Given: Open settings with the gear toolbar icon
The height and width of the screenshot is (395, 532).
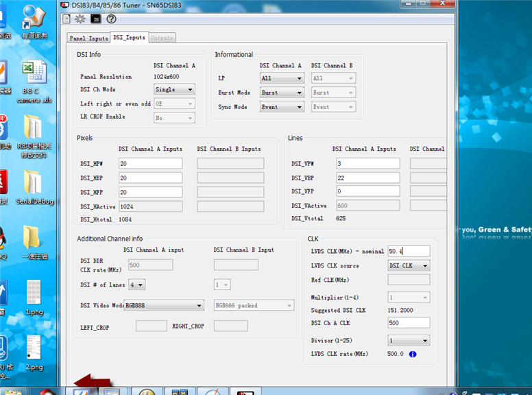Looking at the screenshot, I should (x=80, y=19).
